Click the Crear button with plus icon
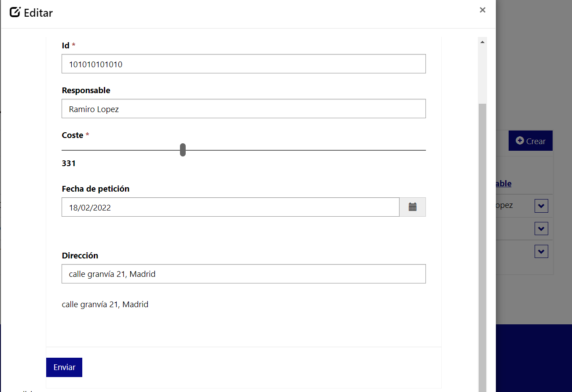 [x=530, y=141]
